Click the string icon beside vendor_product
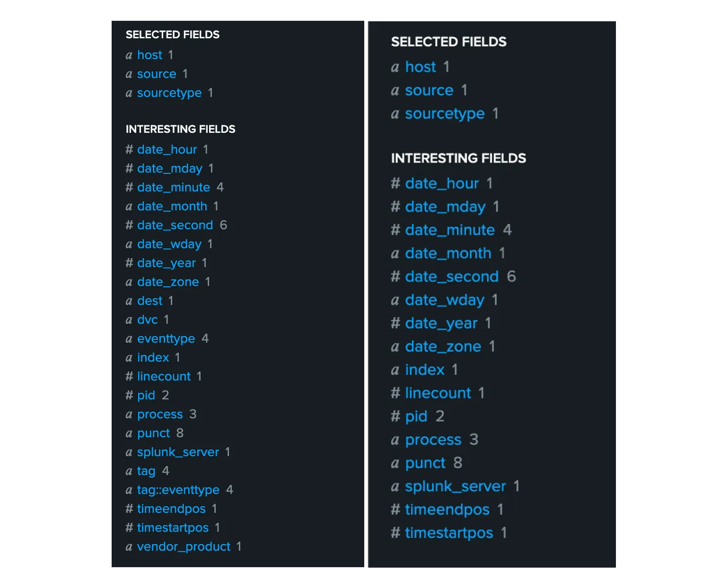The height and width of the screenshot is (588, 711). pyautogui.click(x=129, y=547)
